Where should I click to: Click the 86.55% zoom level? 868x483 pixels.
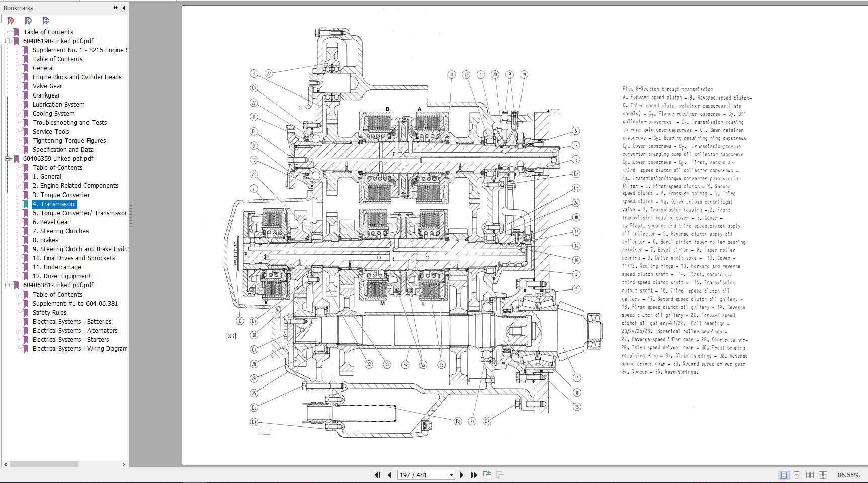(x=848, y=475)
